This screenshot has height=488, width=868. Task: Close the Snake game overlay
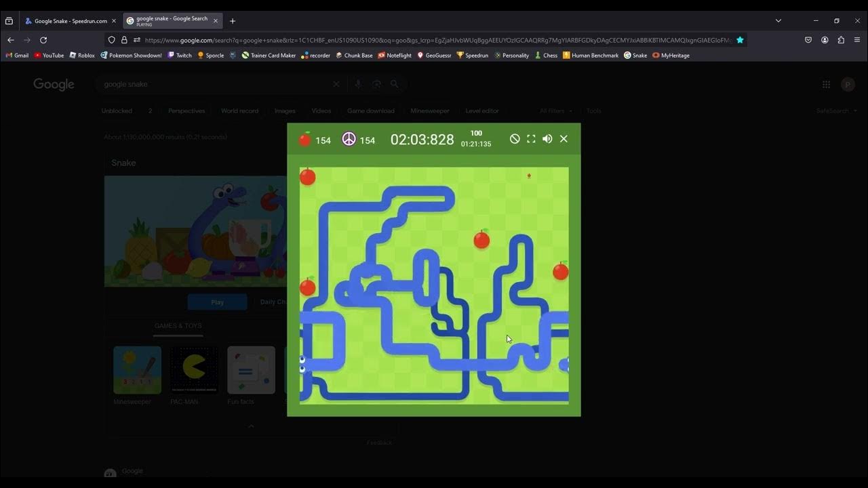564,139
